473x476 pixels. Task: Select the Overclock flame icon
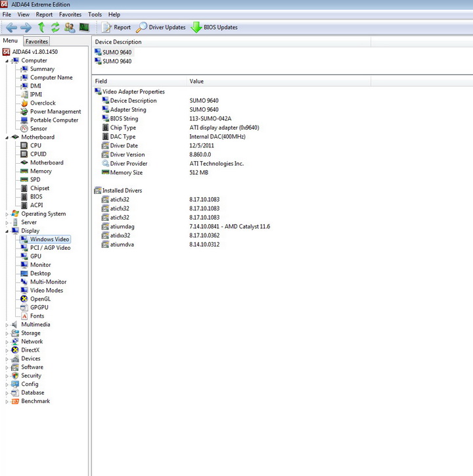[x=24, y=103]
